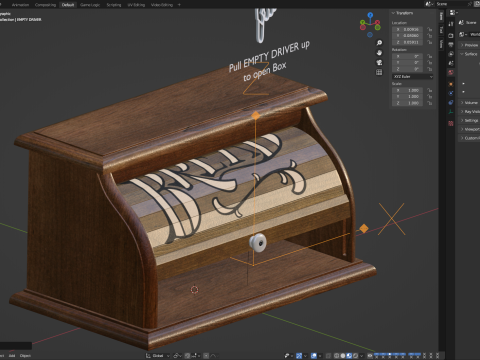Viewport: 480px width, 360px height.
Task: Click the hand-shaped pan view gizmo
Action: point(379,53)
